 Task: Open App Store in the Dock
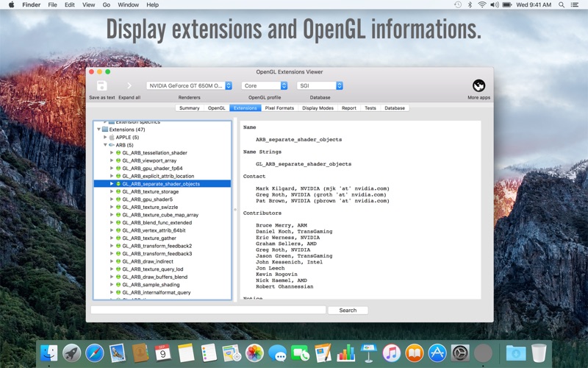(437, 353)
